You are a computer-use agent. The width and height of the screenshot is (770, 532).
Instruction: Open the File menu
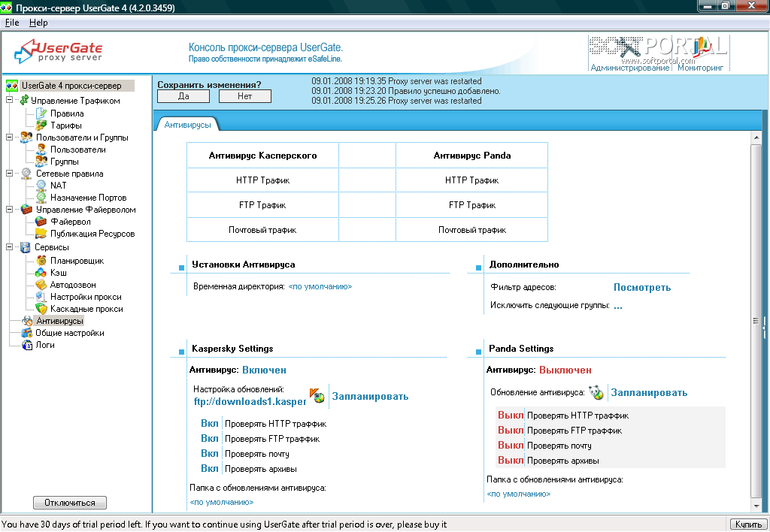pyautogui.click(x=12, y=23)
